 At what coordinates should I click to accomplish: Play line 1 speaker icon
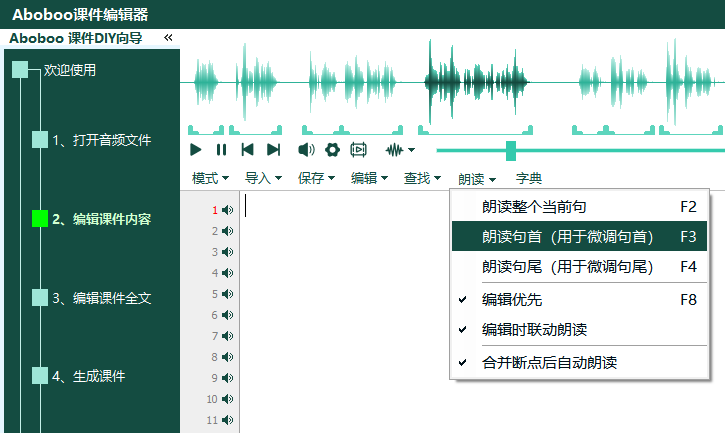tap(228, 210)
